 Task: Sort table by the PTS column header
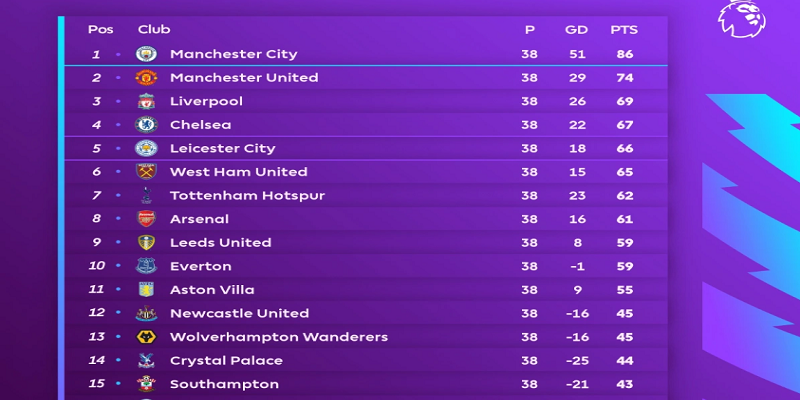[624, 30]
